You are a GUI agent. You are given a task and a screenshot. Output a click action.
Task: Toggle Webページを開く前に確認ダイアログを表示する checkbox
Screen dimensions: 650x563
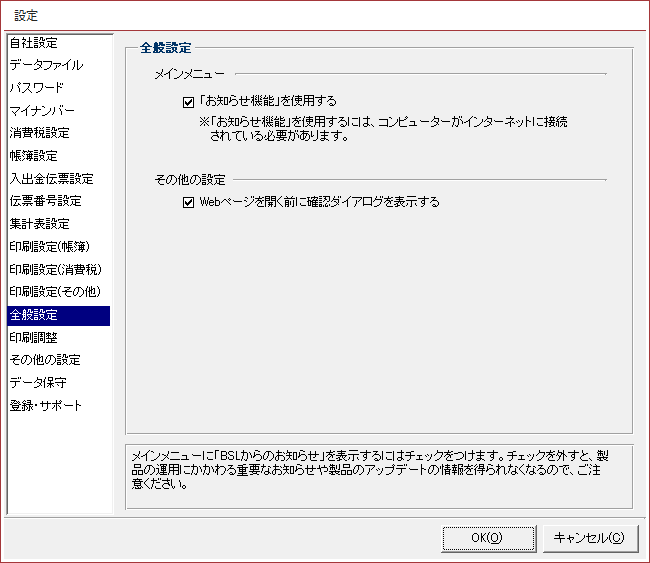pos(188,202)
